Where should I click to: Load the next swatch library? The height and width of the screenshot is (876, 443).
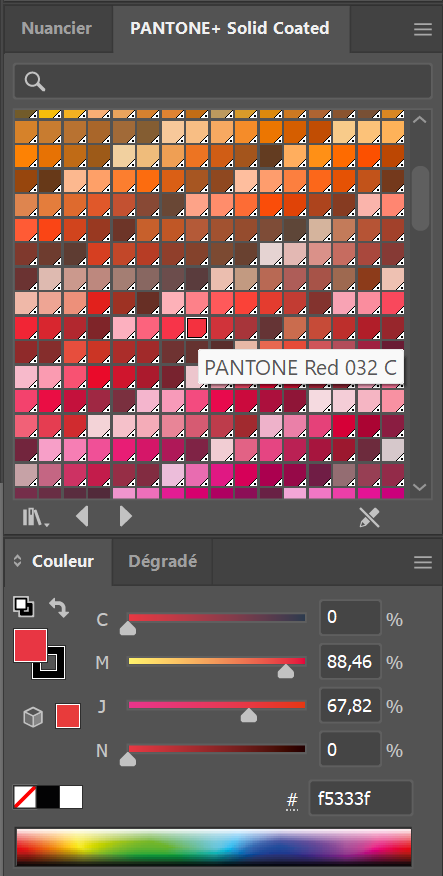click(x=126, y=516)
